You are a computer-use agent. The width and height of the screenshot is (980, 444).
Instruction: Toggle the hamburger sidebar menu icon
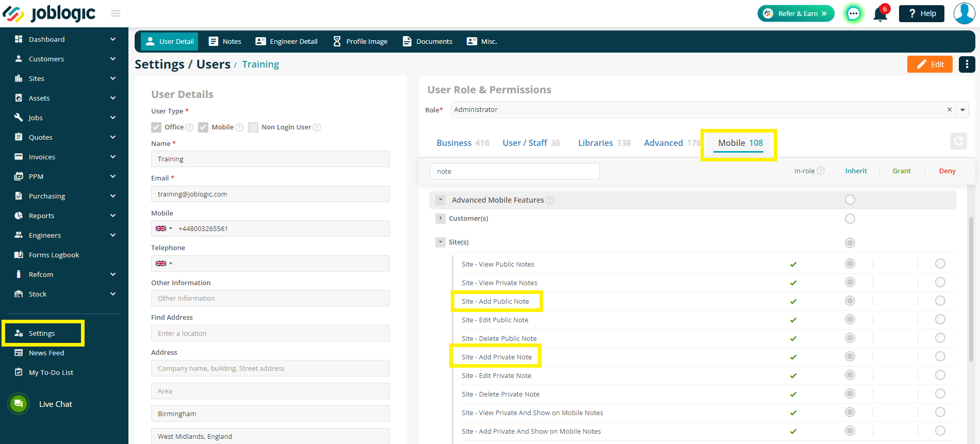coord(116,13)
